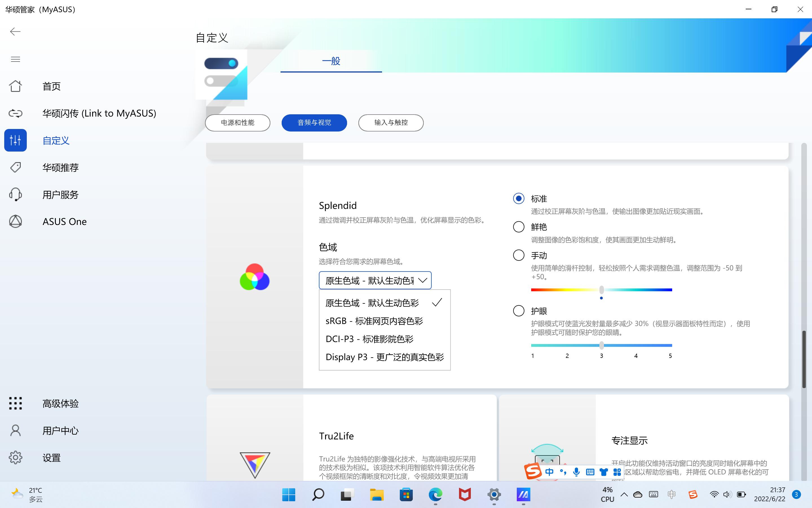812x508 pixels.
Task: Open the 首页 home page
Action: point(51,86)
